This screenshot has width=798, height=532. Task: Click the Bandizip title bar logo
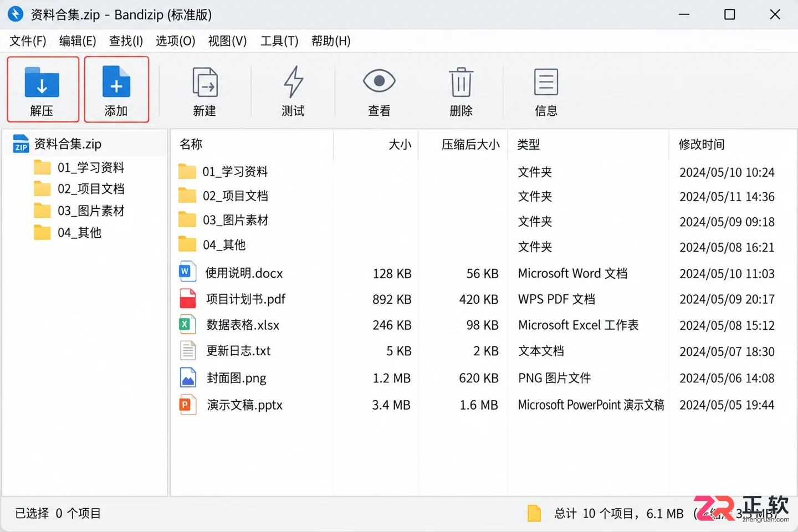16,14
